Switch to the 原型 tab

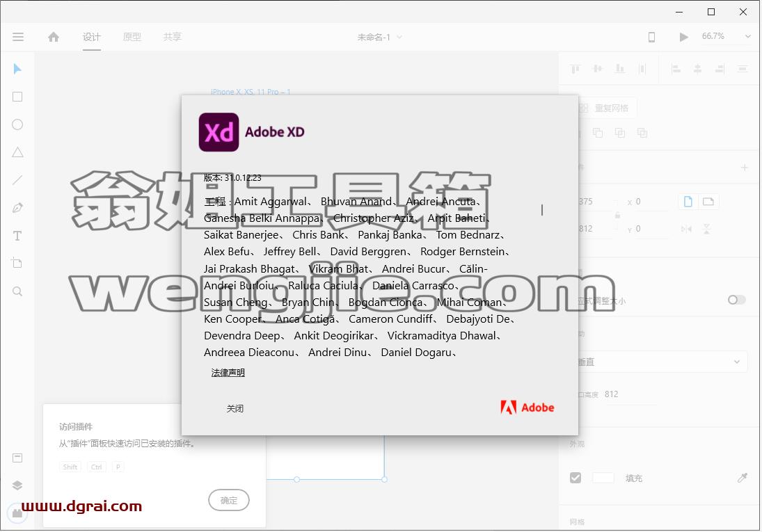coord(132,37)
